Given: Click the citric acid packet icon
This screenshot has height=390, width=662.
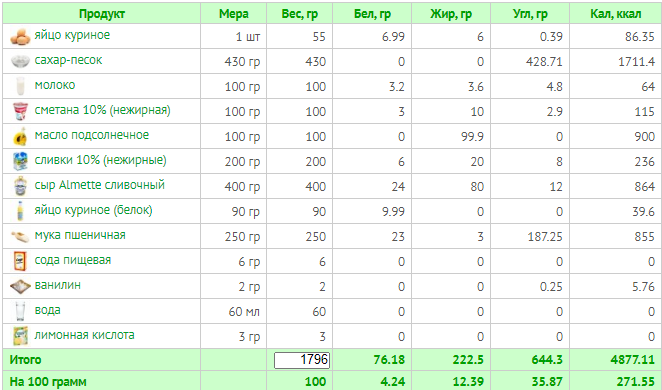Looking at the screenshot, I should [20, 336].
